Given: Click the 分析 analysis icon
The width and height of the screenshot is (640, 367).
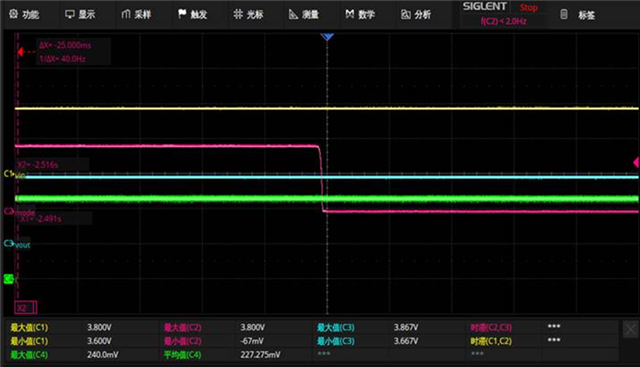Looking at the screenshot, I should coord(406,15).
